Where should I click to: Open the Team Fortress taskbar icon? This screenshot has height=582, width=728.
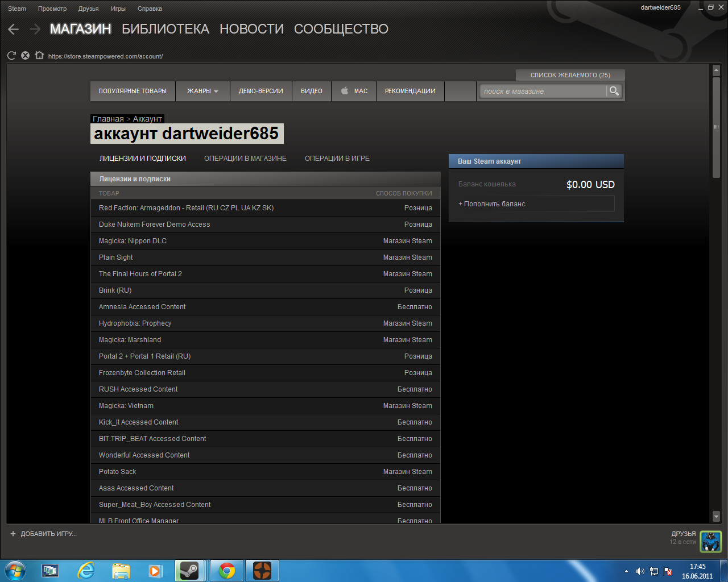262,571
